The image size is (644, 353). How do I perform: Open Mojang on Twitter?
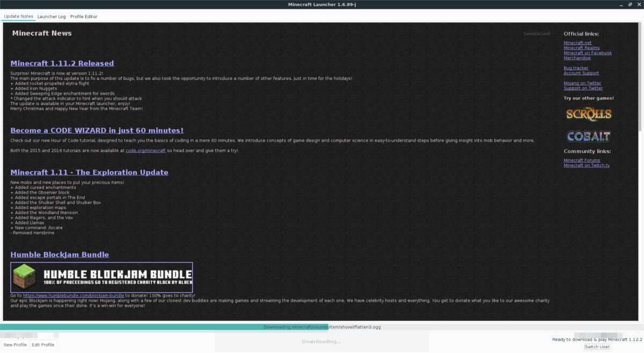coord(582,83)
